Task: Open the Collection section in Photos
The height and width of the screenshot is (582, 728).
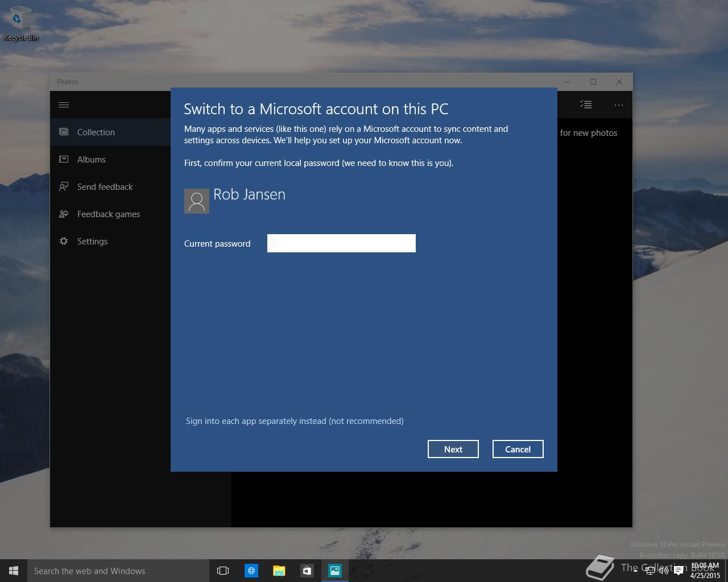Action: coord(110,132)
